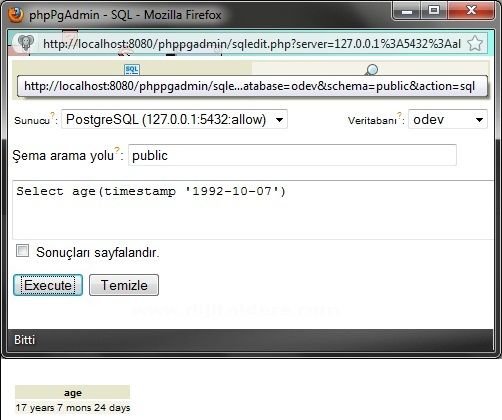The height and width of the screenshot is (420, 502).
Task: Maximize the Firefox window
Action: tap(434, 11)
